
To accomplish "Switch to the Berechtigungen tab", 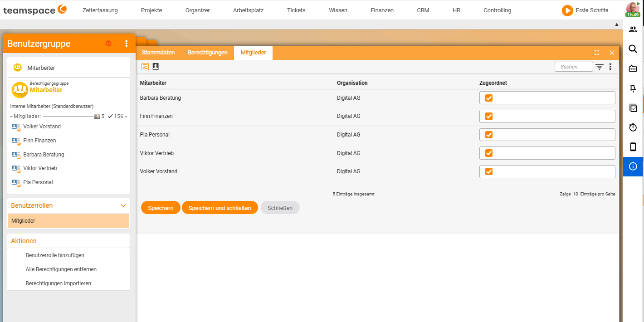I will (x=208, y=53).
